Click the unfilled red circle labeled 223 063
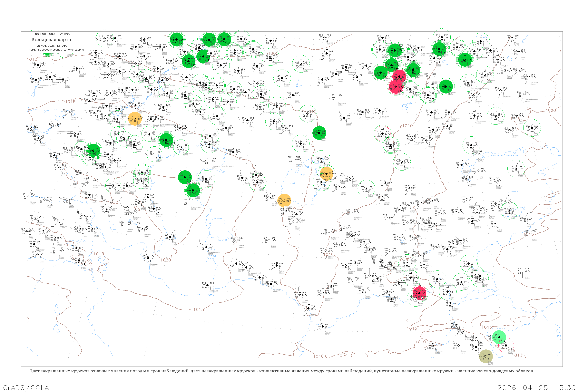The height and width of the screenshot is (392, 588). tap(383, 133)
